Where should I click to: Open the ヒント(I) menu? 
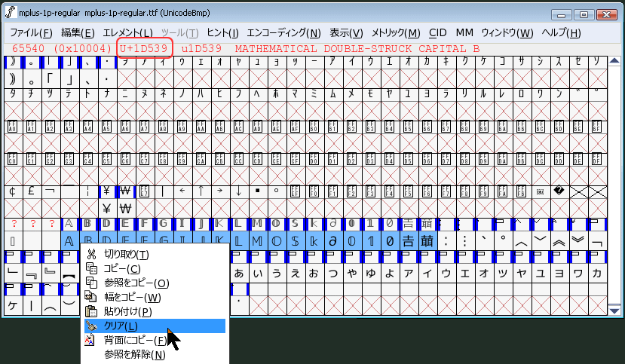point(222,32)
